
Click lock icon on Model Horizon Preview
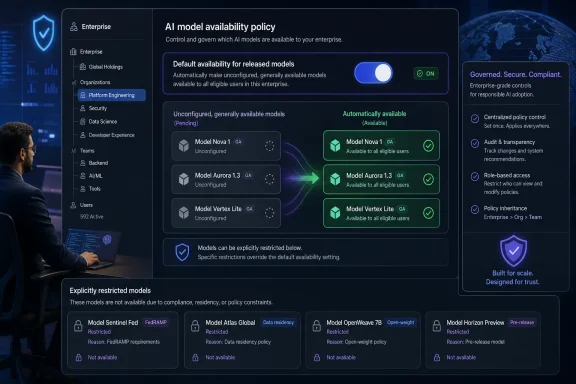[437, 326]
